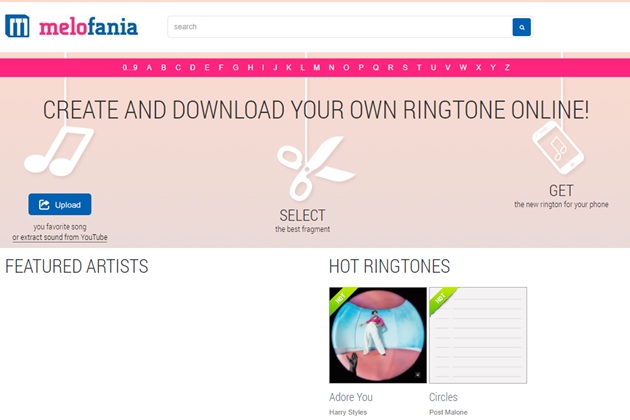Click the Melofania logo icon

pyautogui.click(x=17, y=26)
